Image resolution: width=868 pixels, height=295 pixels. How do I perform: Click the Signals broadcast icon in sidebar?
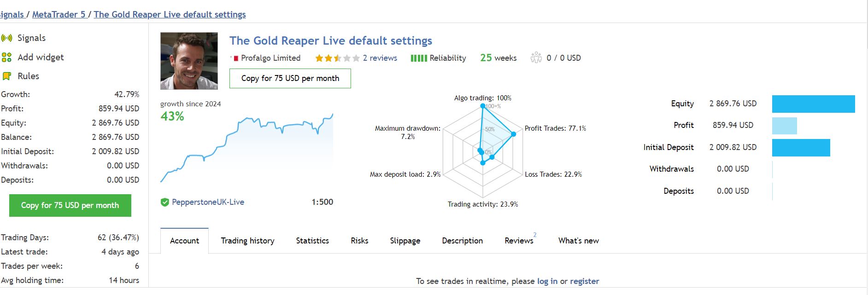click(x=6, y=38)
